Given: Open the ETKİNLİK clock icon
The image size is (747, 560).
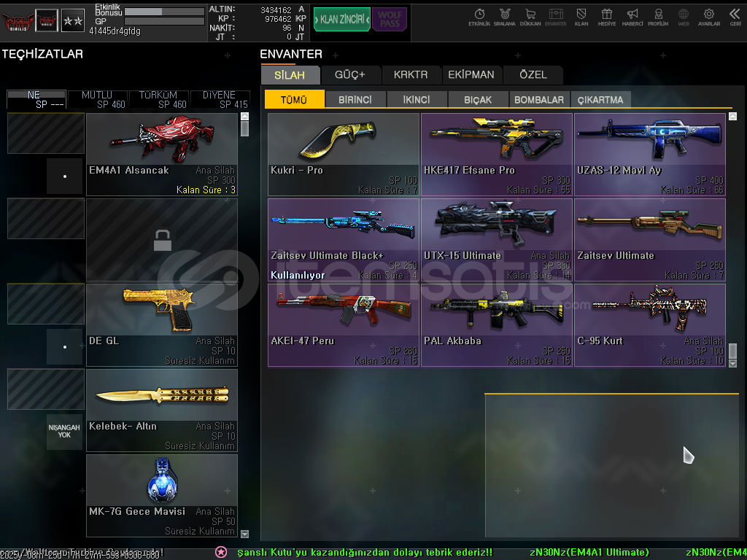Looking at the screenshot, I should 479,17.
